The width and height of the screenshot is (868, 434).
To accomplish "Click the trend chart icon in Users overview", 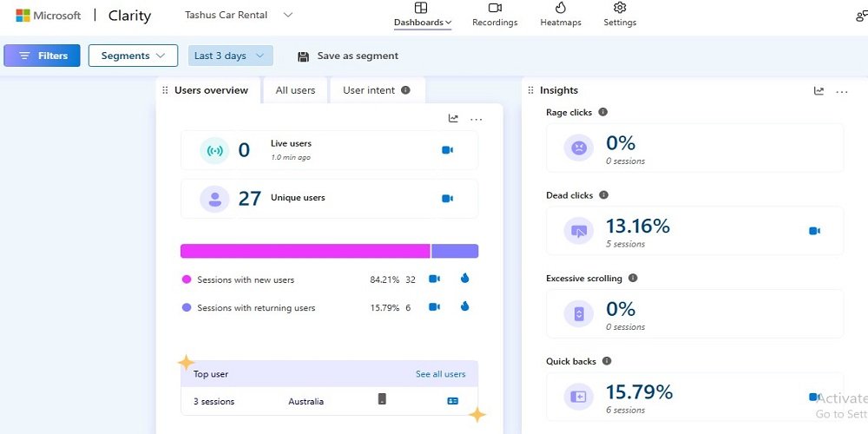I will click(453, 119).
